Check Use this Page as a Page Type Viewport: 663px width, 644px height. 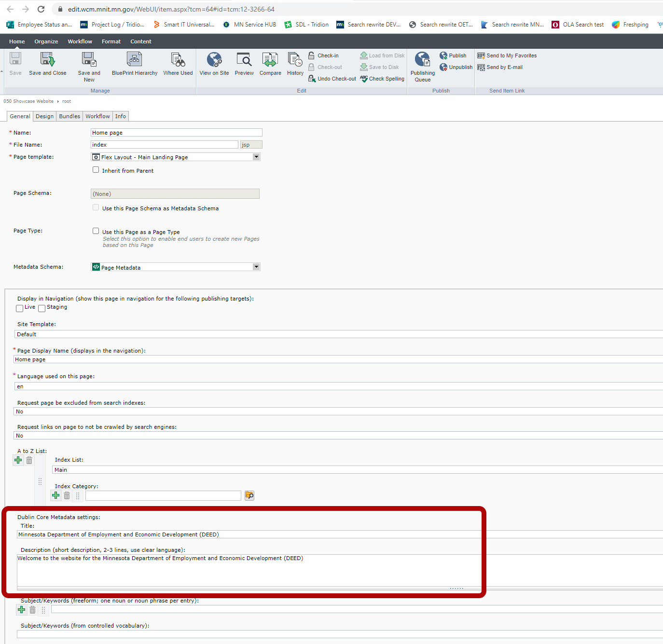[96, 231]
